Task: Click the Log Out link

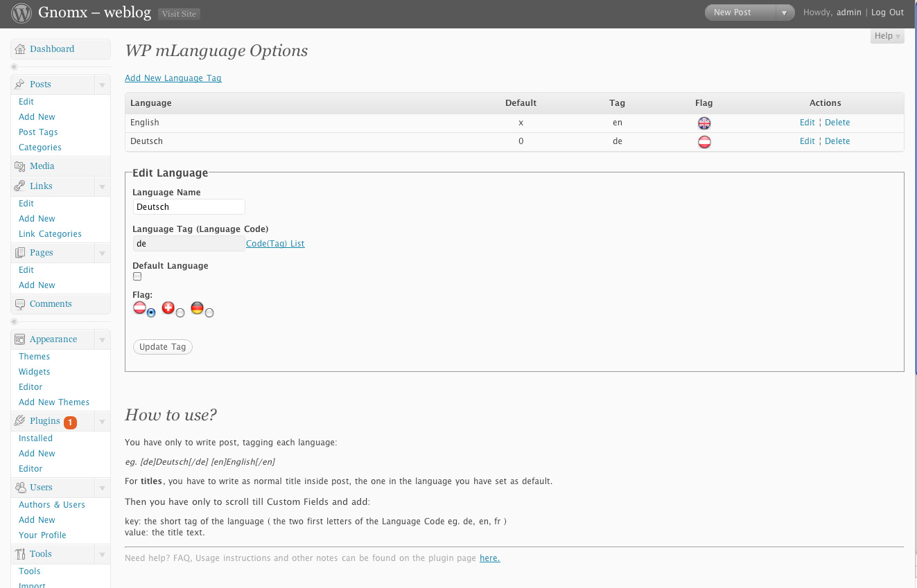Action: coord(888,12)
